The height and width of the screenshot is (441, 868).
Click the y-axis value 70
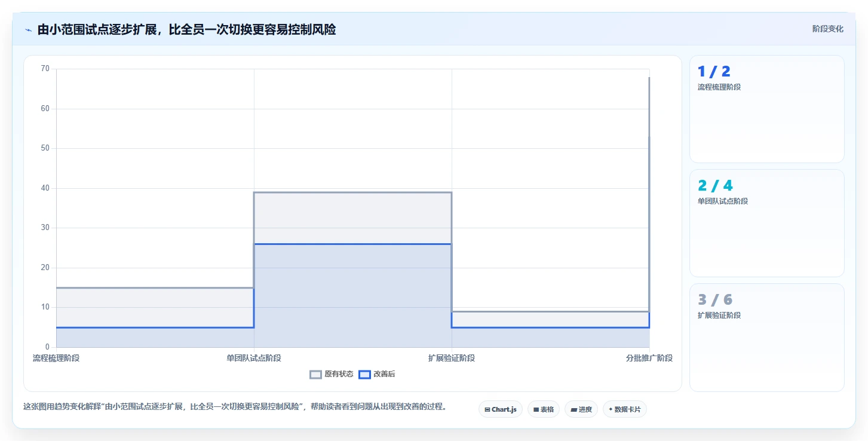click(45, 69)
